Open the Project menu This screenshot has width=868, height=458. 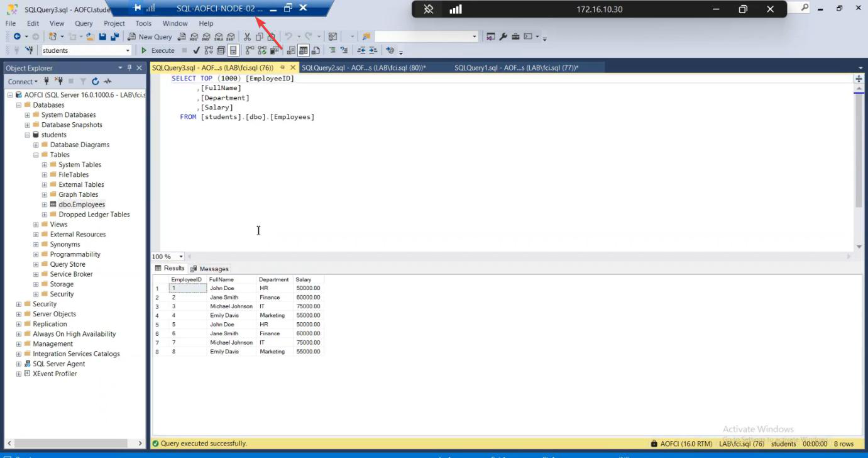[114, 23]
